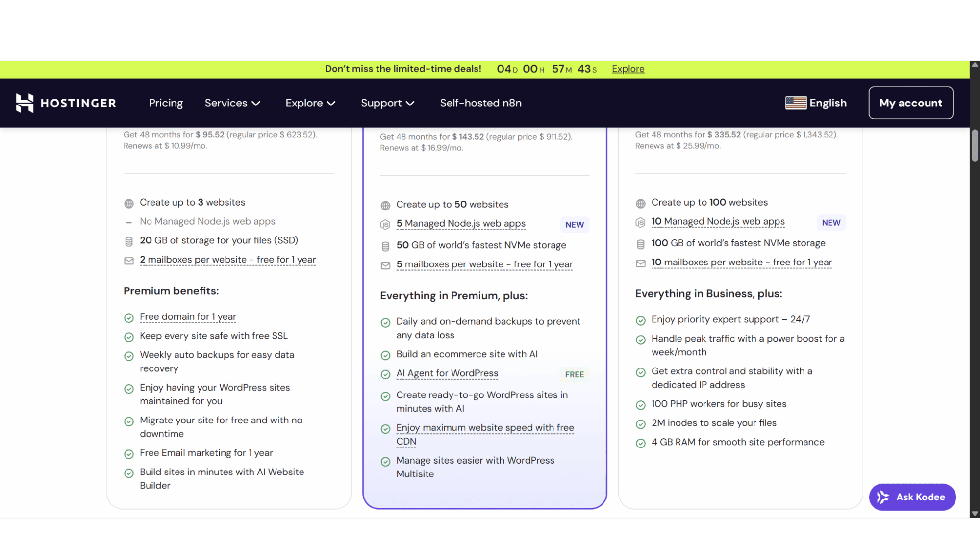The width and height of the screenshot is (980, 552).
Task: Click Node.js icon next to 5 Managed Node.js web apps
Action: pos(385,225)
